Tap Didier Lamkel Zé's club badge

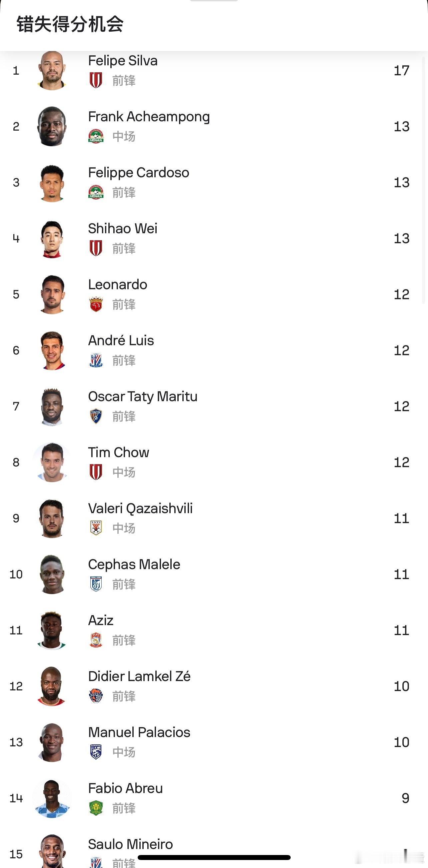[x=96, y=696]
